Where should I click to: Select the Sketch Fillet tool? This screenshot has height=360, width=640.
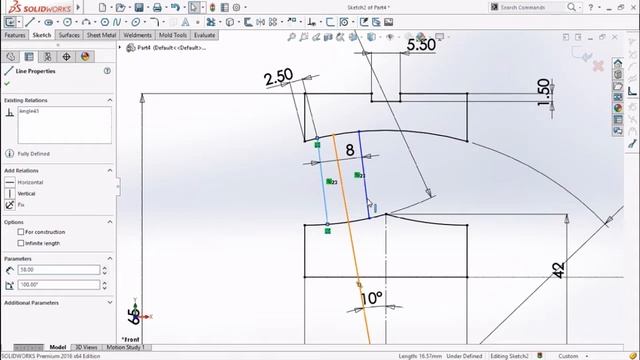click(154, 22)
